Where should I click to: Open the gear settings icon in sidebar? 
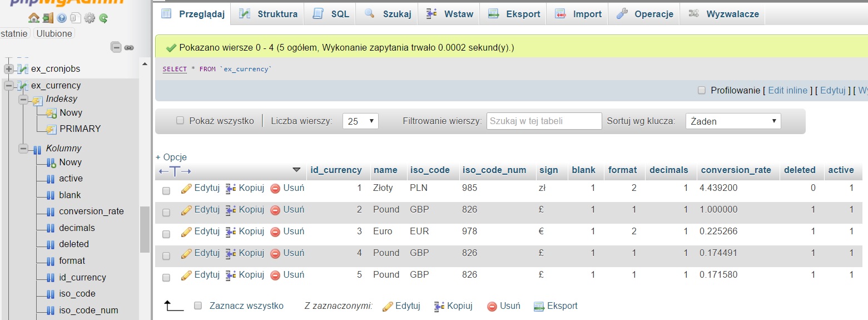pyautogui.click(x=90, y=18)
